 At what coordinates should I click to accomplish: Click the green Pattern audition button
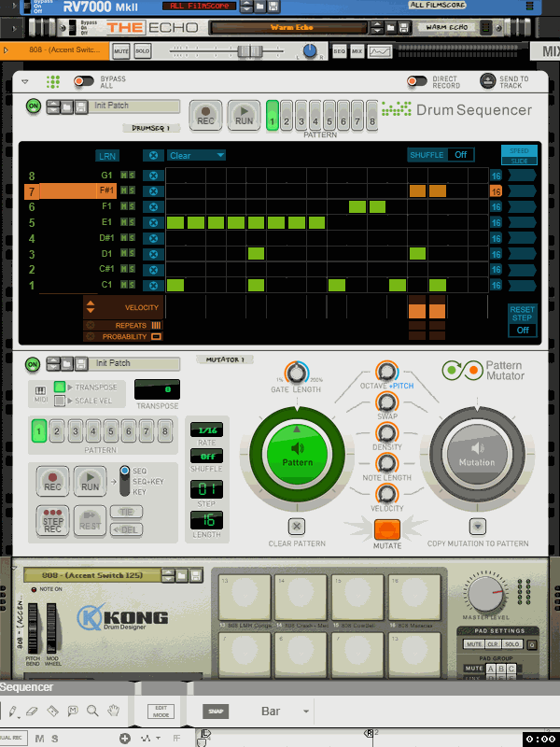click(297, 454)
